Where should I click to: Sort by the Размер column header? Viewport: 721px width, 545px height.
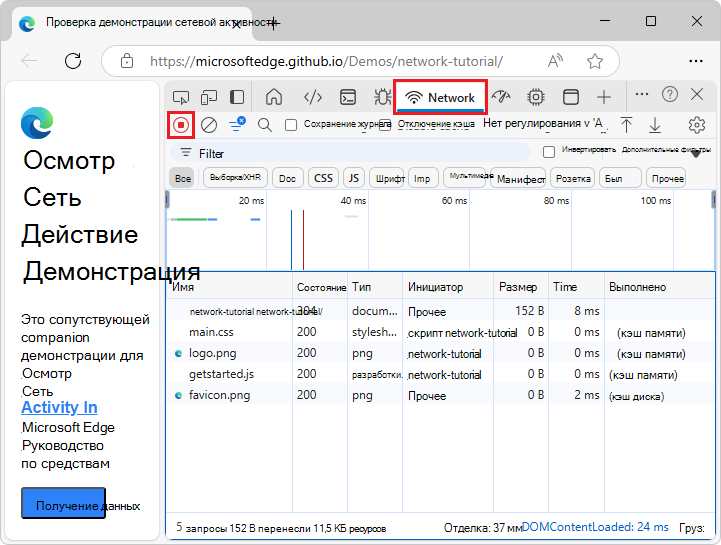coord(521,287)
